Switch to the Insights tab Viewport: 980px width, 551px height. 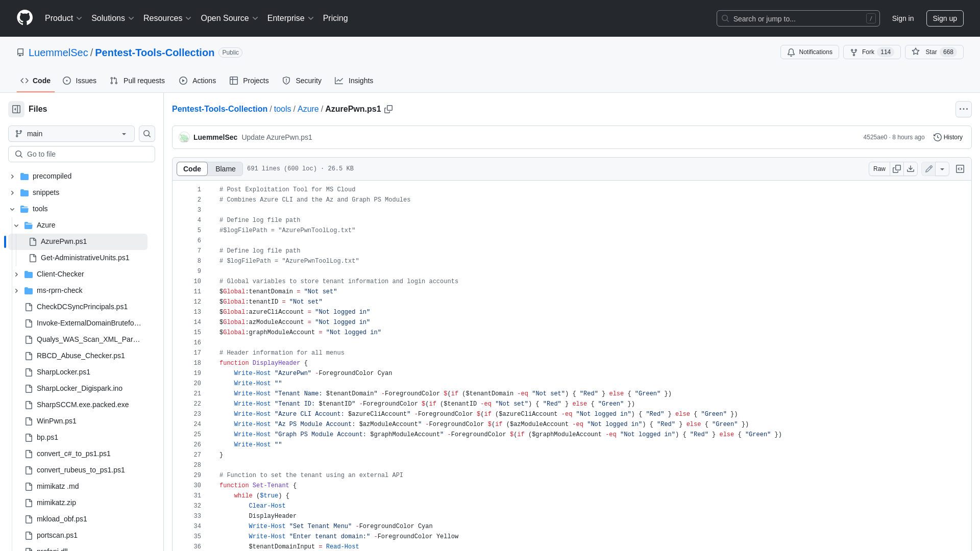click(x=354, y=81)
